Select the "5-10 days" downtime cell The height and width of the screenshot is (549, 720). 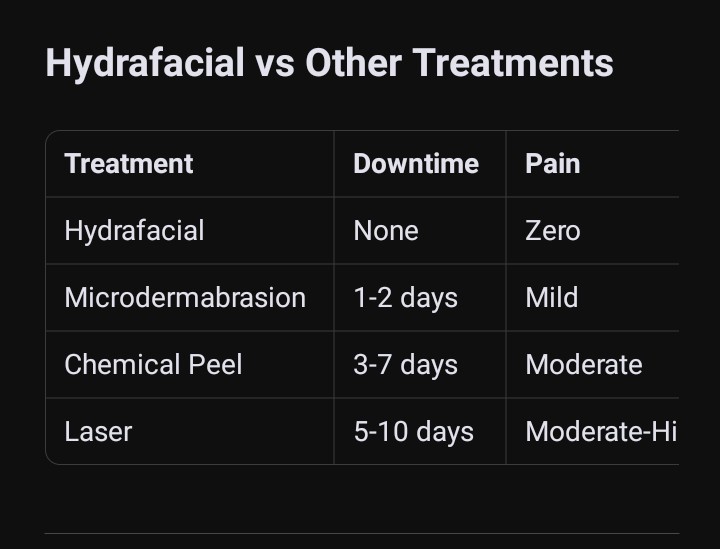[413, 432]
